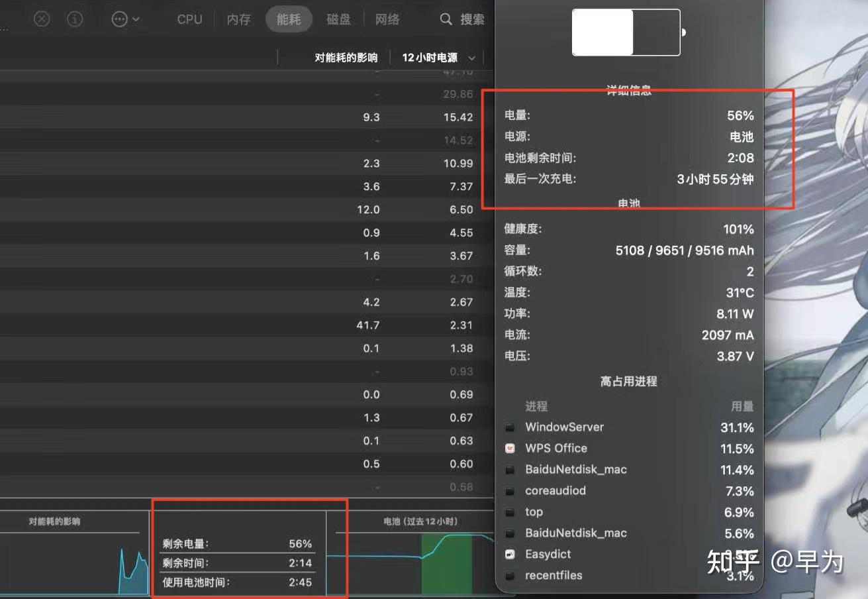
Task: Click the 电池 (过去12小时) battery history graph
Action: [x=410, y=563]
